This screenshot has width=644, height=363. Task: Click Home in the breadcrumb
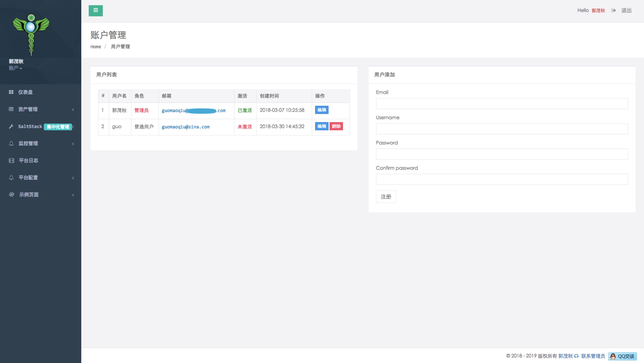click(96, 47)
